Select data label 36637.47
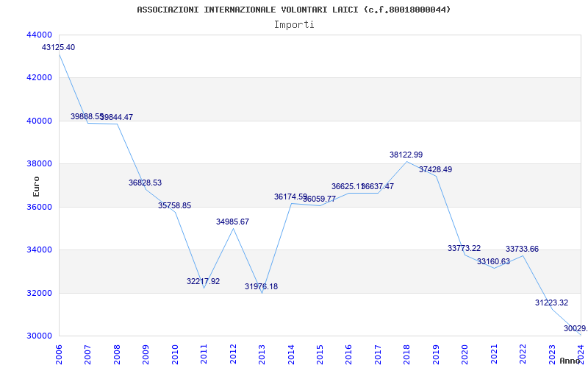This screenshot has width=588, height=368. [x=377, y=186]
